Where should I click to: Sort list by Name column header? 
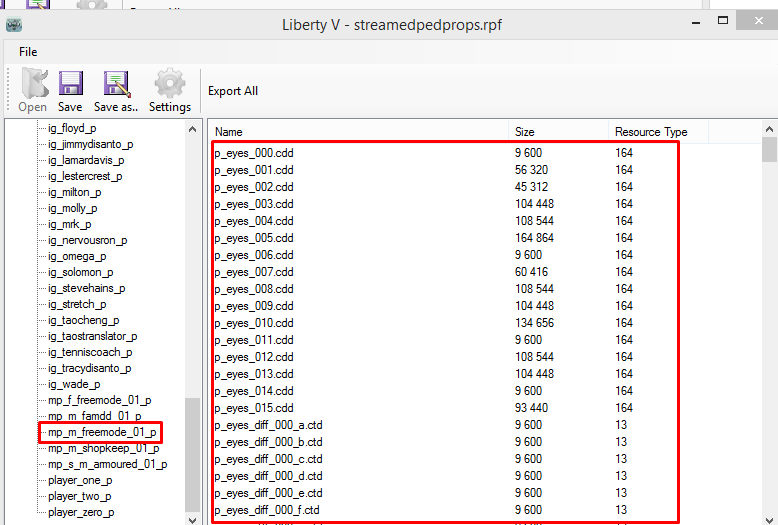pyautogui.click(x=229, y=132)
